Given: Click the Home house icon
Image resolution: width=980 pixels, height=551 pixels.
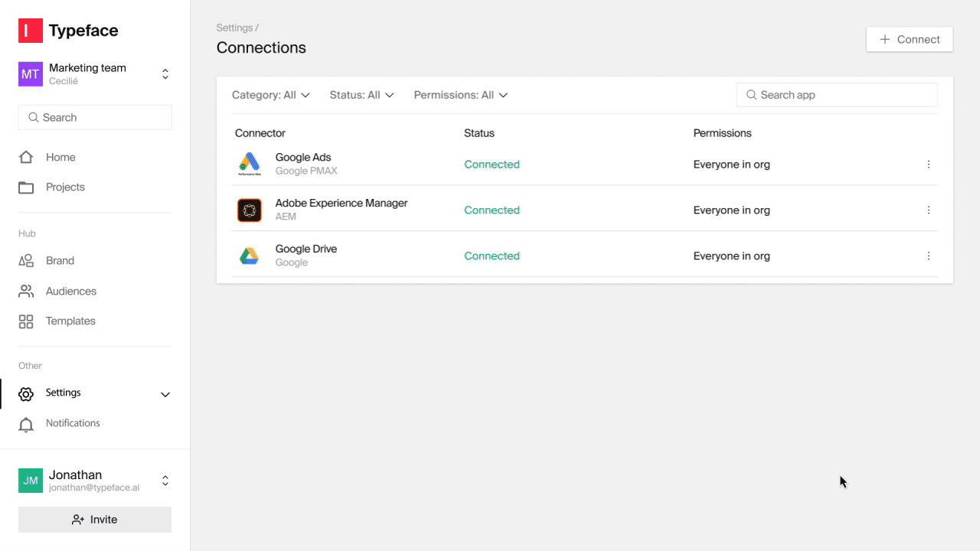Looking at the screenshot, I should tap(26, 157).
